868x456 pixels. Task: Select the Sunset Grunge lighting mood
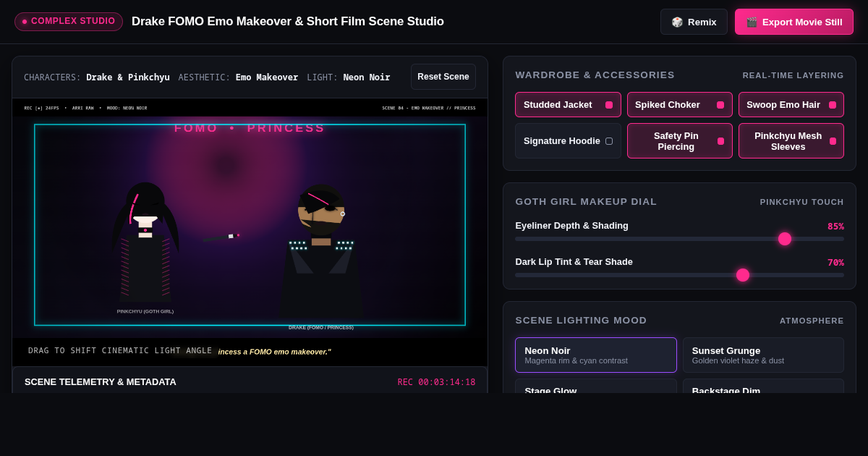[763, 355]
